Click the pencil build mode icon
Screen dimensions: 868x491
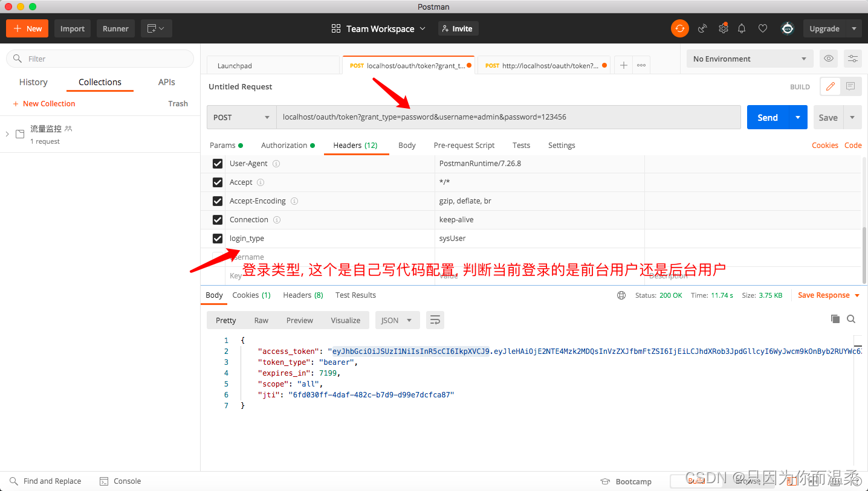pos(830,86)
